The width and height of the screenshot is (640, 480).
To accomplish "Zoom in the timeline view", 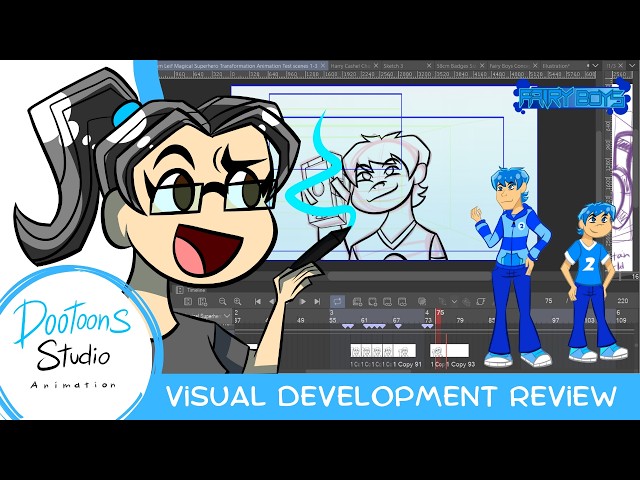I will (238, 302).
